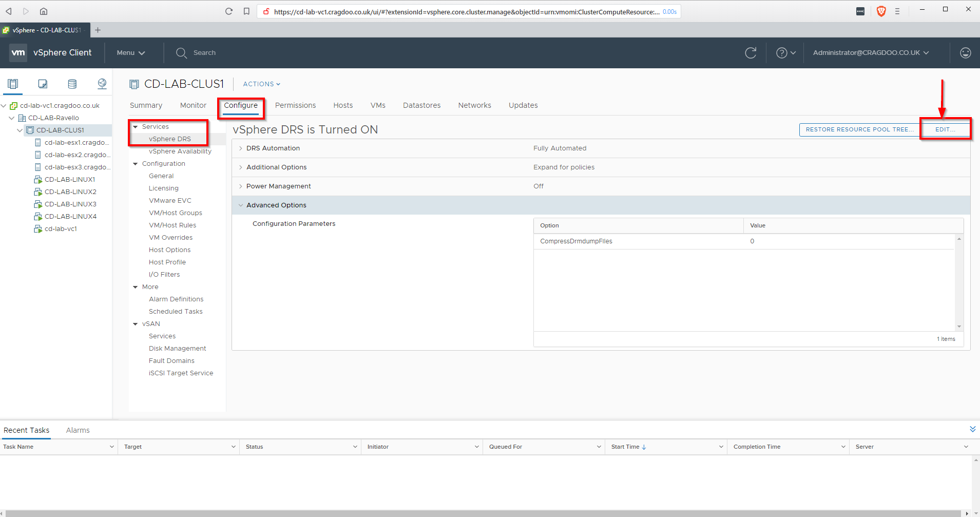This screenshot has height=517, width=980.
Task: Open VM/Host Rules settings
Action: pyautogui.click(x=172, y=225)
